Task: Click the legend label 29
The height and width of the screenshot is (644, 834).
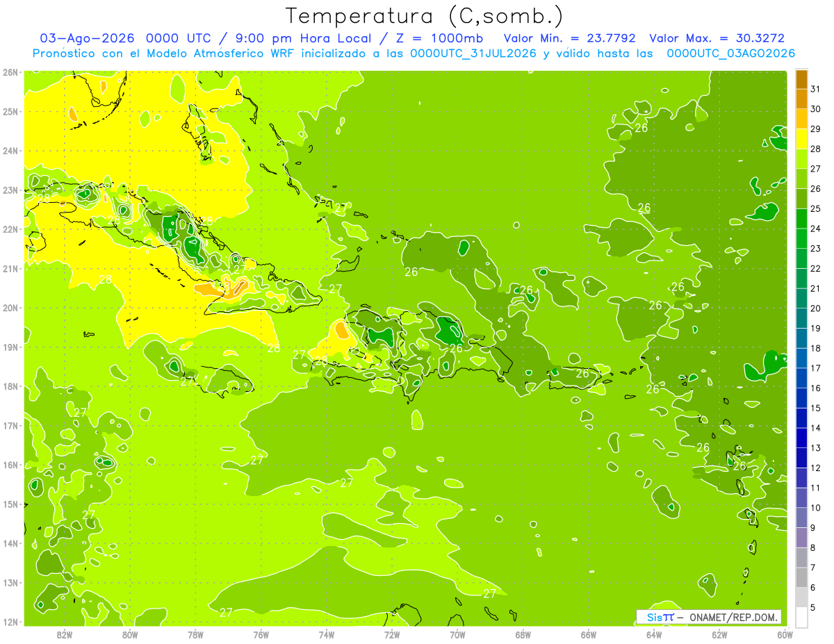Action: click(x=816, y=129)
